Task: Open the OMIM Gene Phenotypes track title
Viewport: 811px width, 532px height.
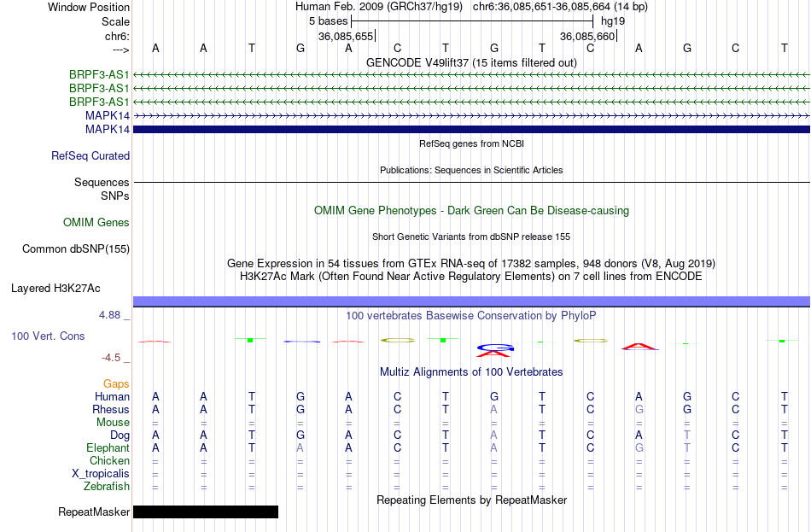Action: (471, 211)
